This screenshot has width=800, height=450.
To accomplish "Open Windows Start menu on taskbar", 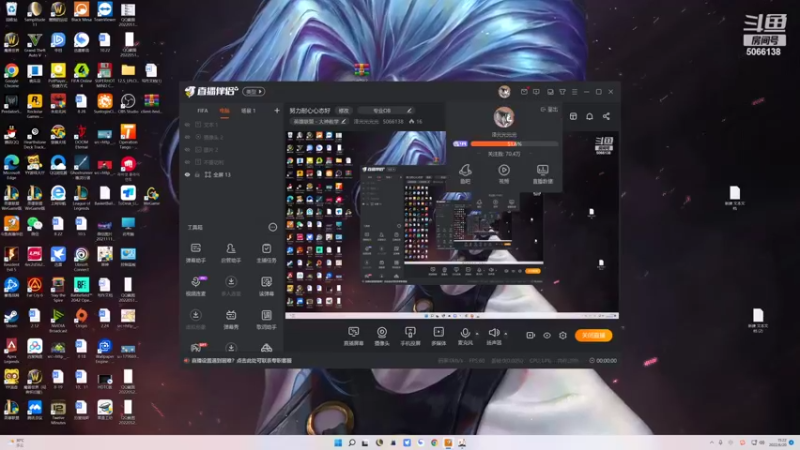I will click(x=338, y=442).
